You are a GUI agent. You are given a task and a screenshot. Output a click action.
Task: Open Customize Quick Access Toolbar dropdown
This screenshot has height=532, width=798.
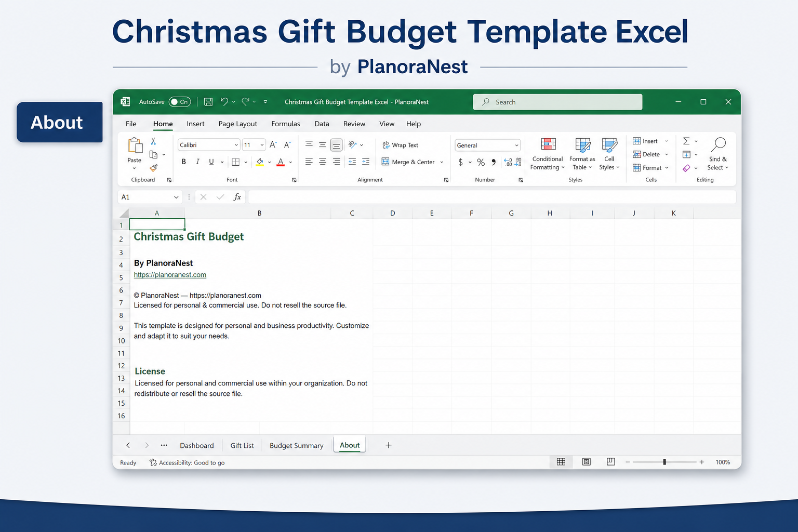[265, 102]
